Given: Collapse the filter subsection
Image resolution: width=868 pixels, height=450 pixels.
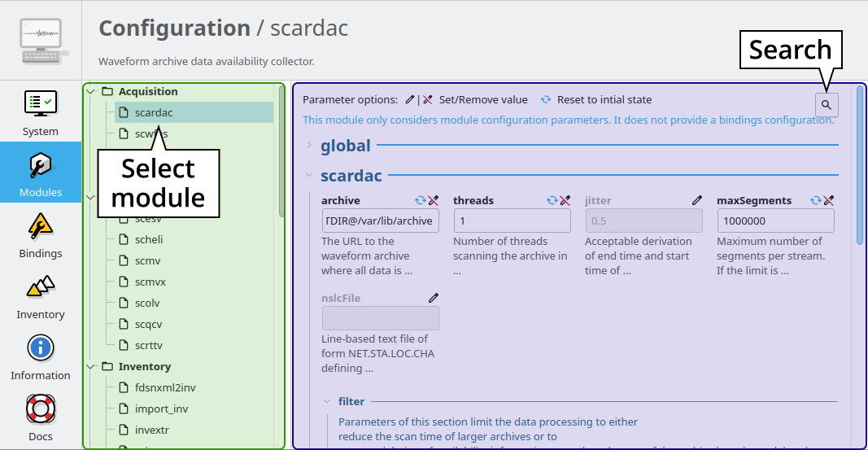Looking at the screenshot, I should click(327, 401).
